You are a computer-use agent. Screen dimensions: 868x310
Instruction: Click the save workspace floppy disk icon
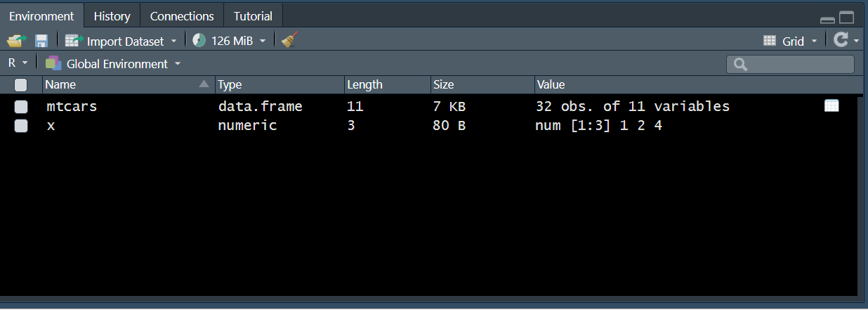pyautogui.click(x=41, y=41)
